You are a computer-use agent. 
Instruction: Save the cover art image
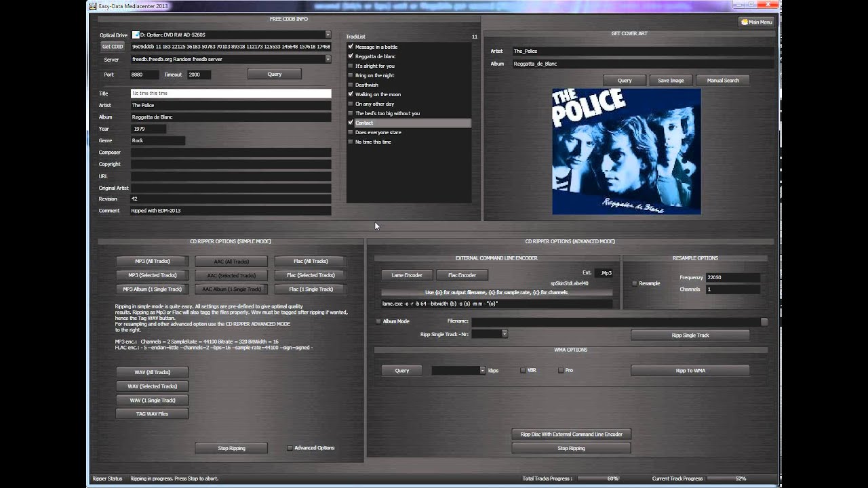tap(671, 80)
